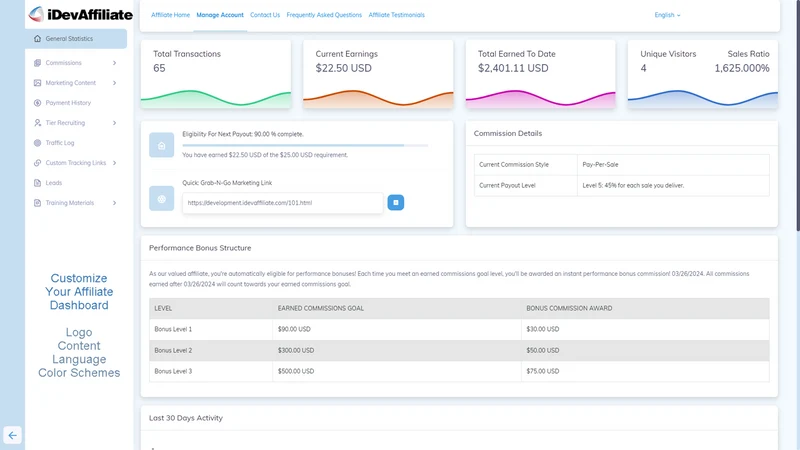
Task: Open the Affiliate Testimonials tab
Action: tap(396, 15)
